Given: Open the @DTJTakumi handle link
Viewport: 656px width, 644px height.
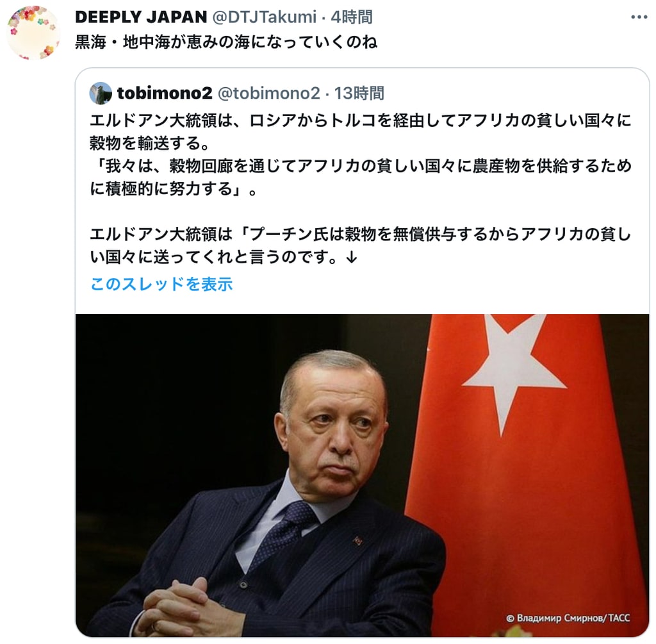Looking at the screenshot, I should (x=265, y=17).
